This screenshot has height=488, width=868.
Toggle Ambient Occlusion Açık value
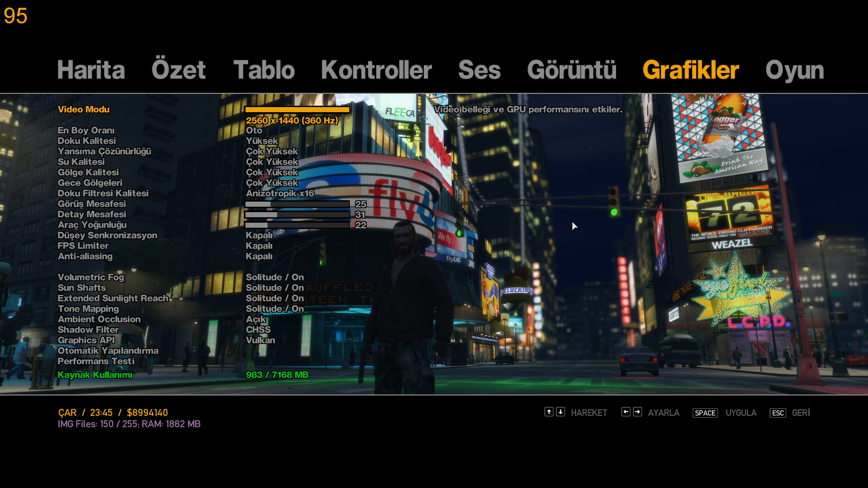pos(256,320)
